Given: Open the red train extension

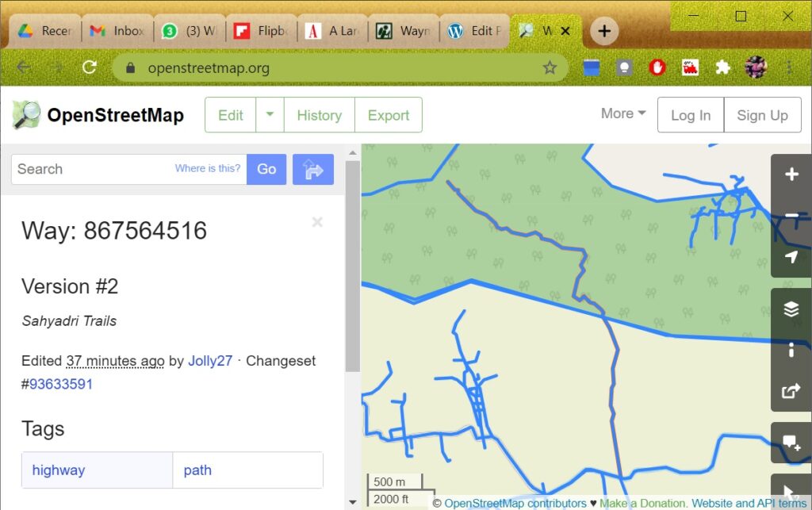Looking at the screenshot, I should tap(690, 67).
